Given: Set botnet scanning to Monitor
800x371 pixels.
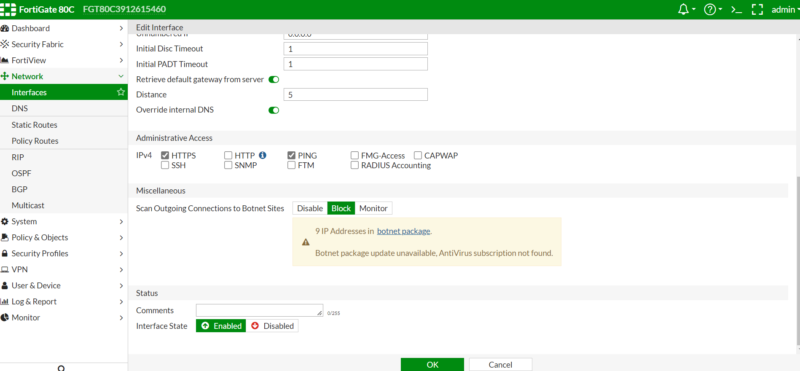Looking at the screenshot, I should [x=373, y=208].
